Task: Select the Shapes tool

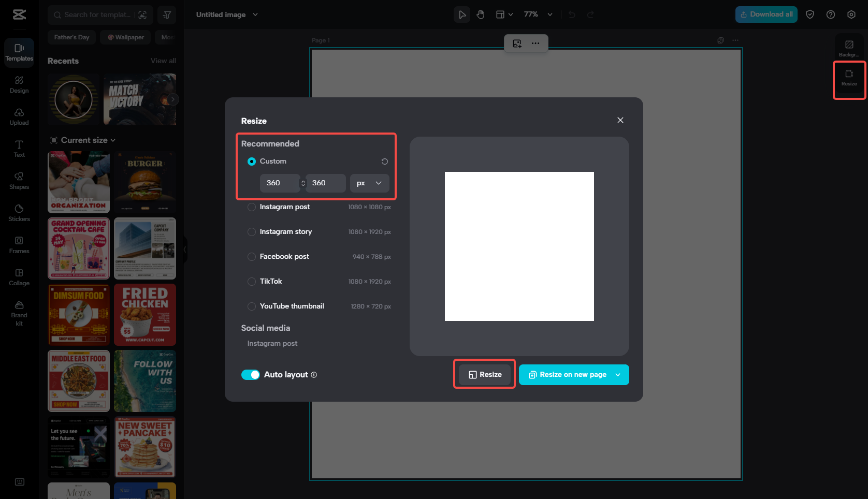Action: coord(19,181)
